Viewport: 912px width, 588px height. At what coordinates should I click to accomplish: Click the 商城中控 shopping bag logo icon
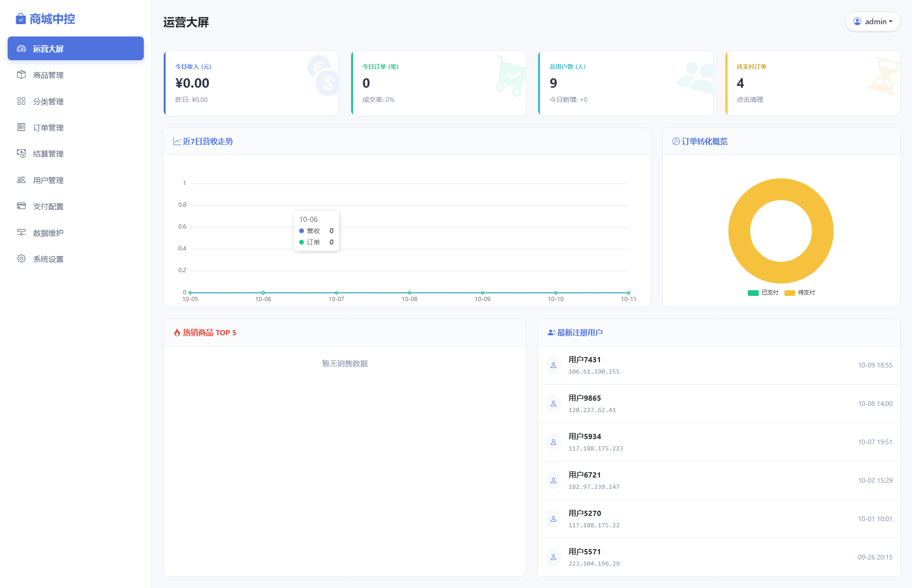(21, 18)
